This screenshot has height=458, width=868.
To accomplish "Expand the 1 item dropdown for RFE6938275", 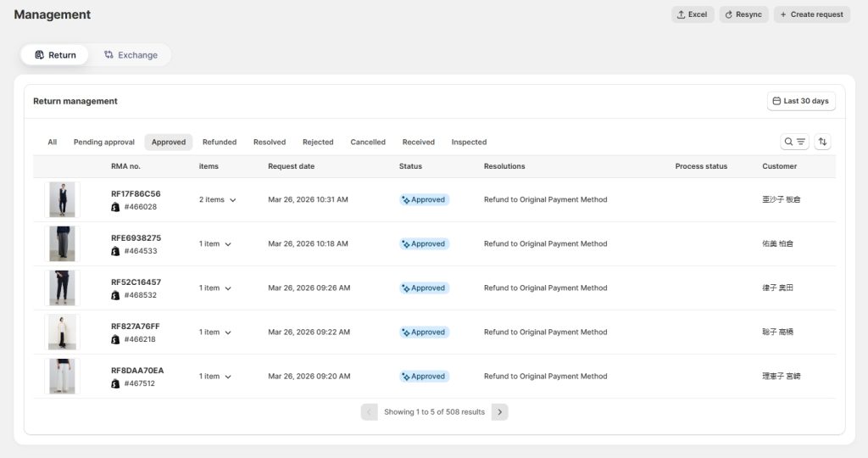I will (x=215, y=243).
